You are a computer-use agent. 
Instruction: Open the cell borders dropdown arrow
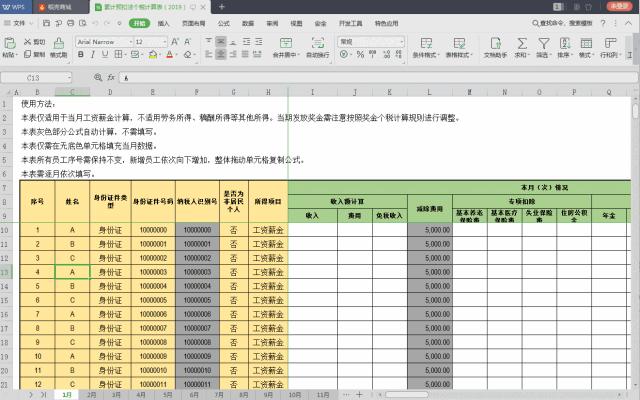coord(126,54)
